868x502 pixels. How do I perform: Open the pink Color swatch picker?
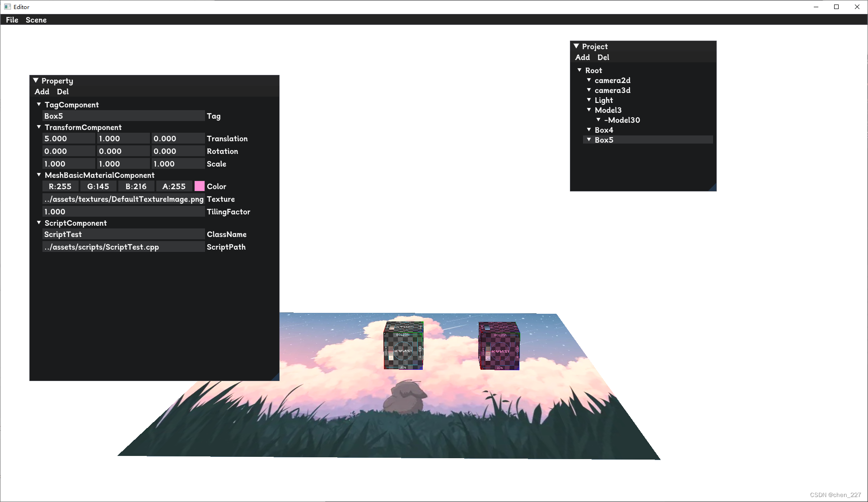200,186
